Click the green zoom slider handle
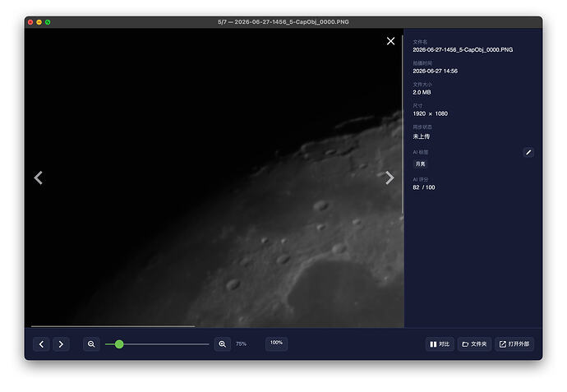 [119, 344]
